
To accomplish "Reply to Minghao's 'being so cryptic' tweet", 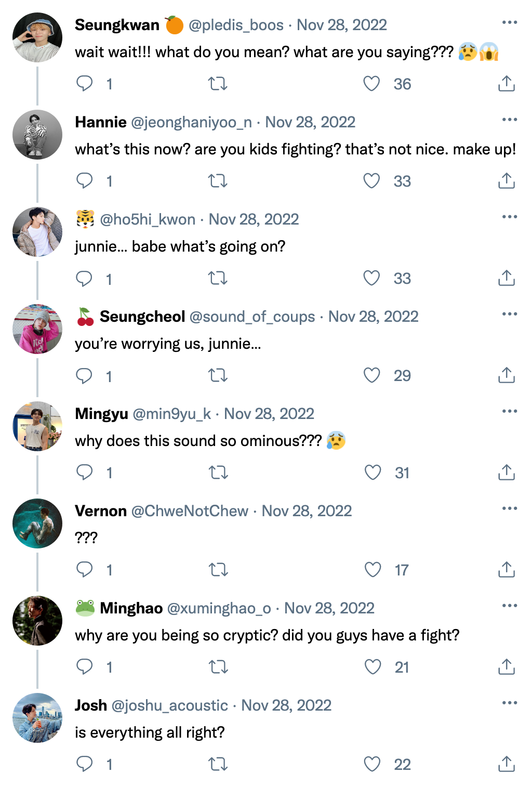I will (84, 667).
